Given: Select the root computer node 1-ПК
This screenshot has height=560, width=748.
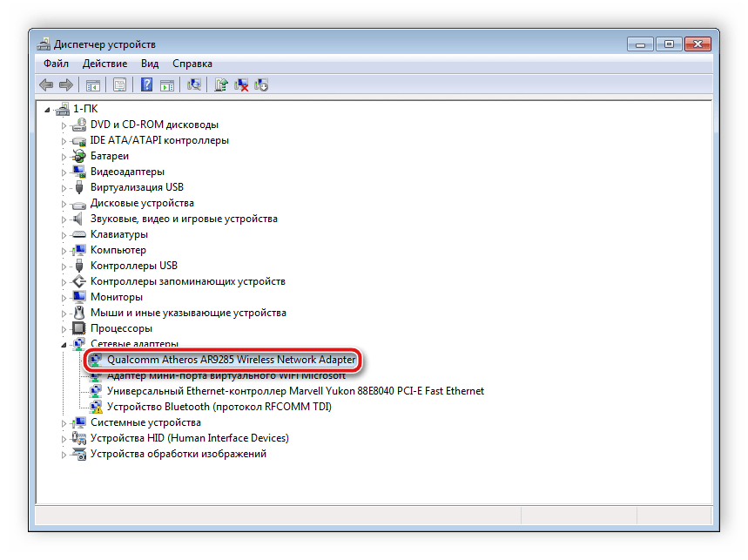Looking at the screenshot, I should [x=84, y=109].
